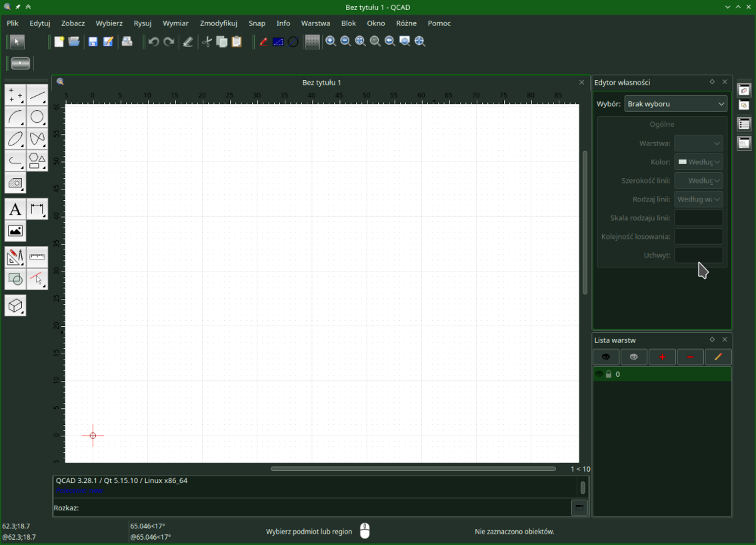Open the isometric projection cube tool
Viewport: 756px width, 545px height.
coord(15,306)
